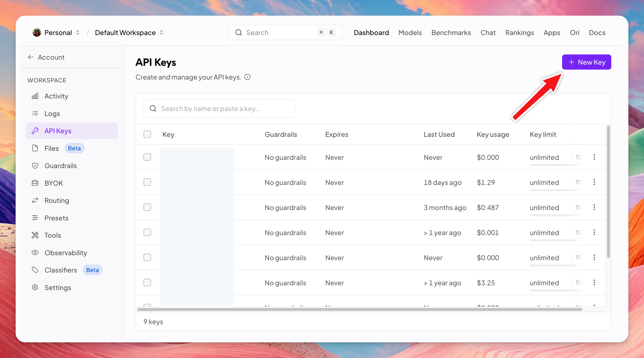Viewport: 644px width, 358px height.
Task: Expand the Default Workspace switcher
Action: (x=129, y=32)
